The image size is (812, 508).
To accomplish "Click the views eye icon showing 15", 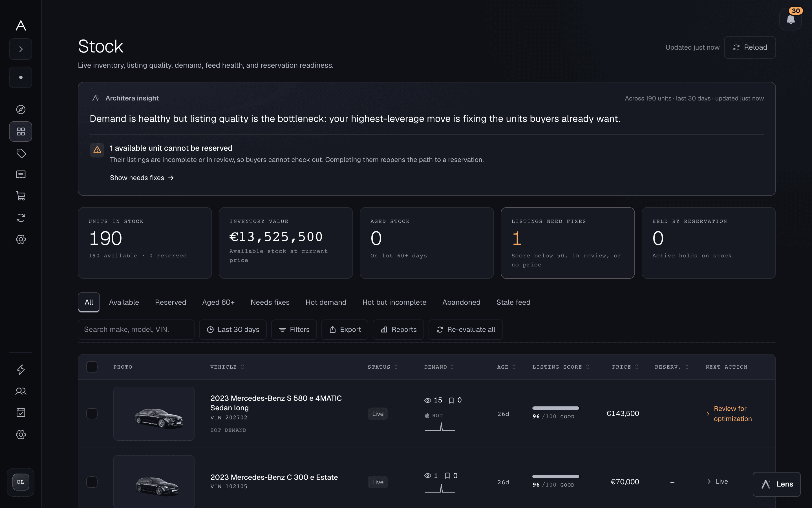I will click(x=427, y=400).
